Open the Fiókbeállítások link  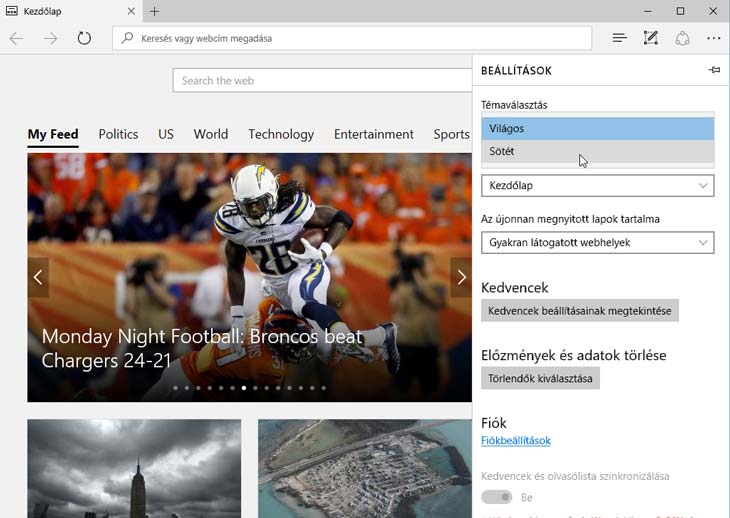[x=515, y=440]
